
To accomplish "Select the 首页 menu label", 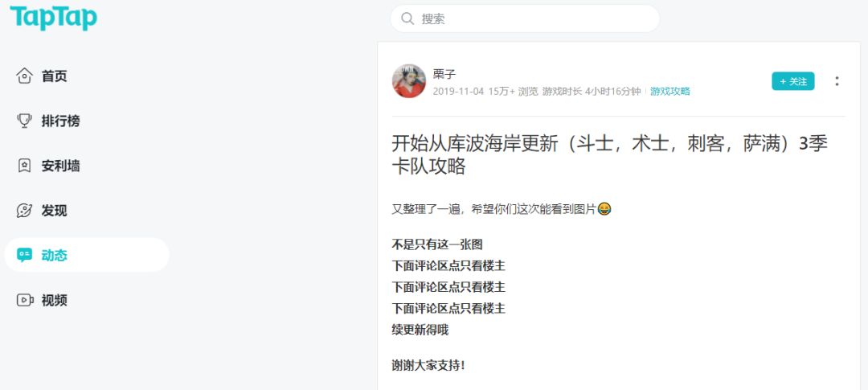I will pyautogui.click(x=55, y=76).
